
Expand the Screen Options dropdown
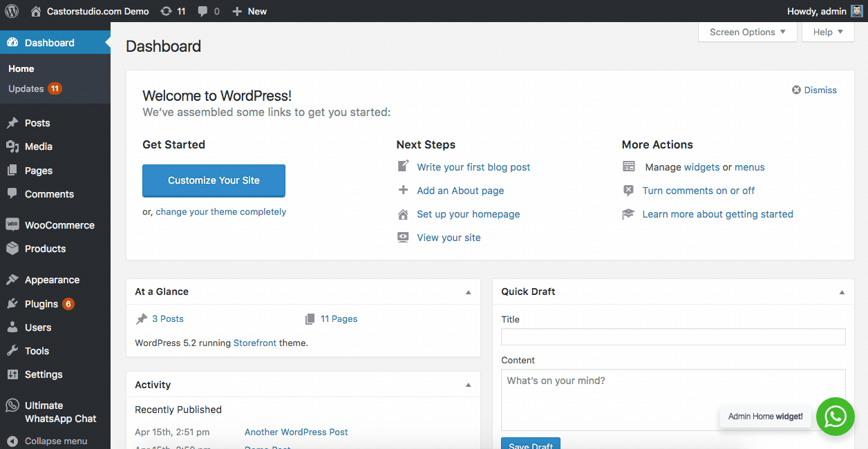click(x=747, y=32)
